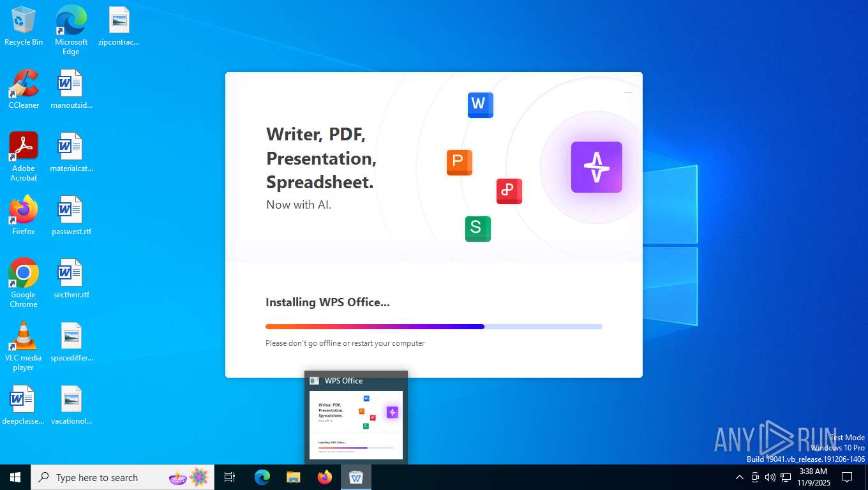Click the network tray icon
The height and width of the screenshot is (490, 868).
click(x=786, y=477)
